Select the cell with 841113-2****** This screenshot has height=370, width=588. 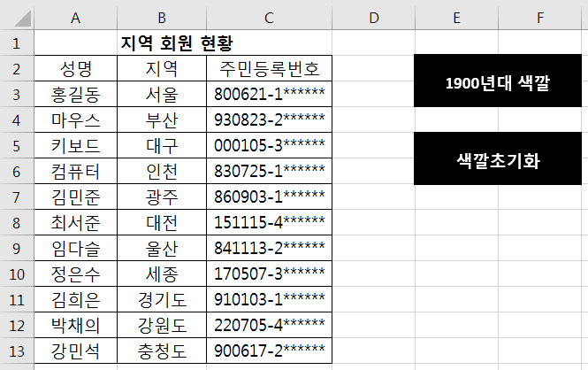tap(270, 249)
